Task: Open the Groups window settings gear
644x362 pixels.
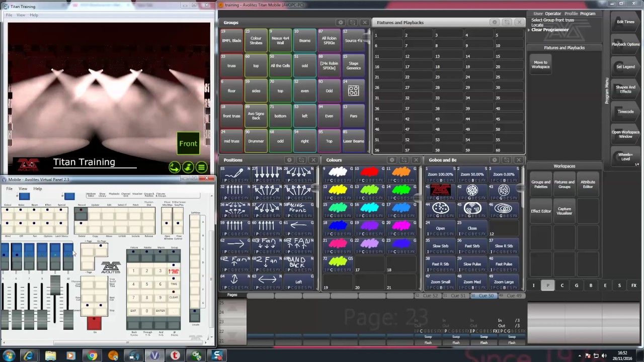Action: point(341,23)
